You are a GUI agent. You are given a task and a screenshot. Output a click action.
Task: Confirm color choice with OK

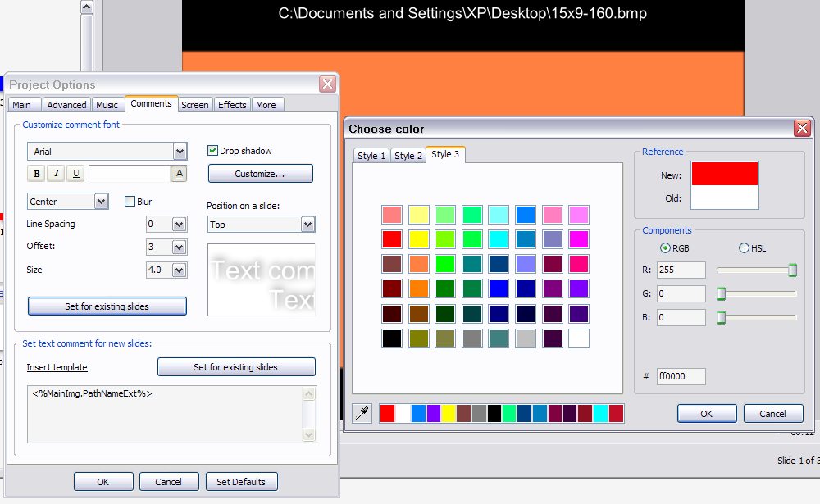[707, 414]
